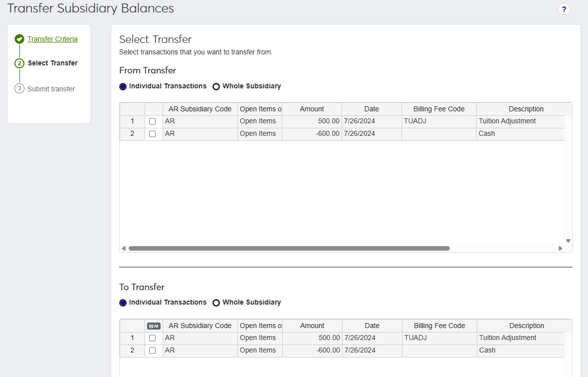
Task: Select the Select Transfer step
Action: pos(52,63)
